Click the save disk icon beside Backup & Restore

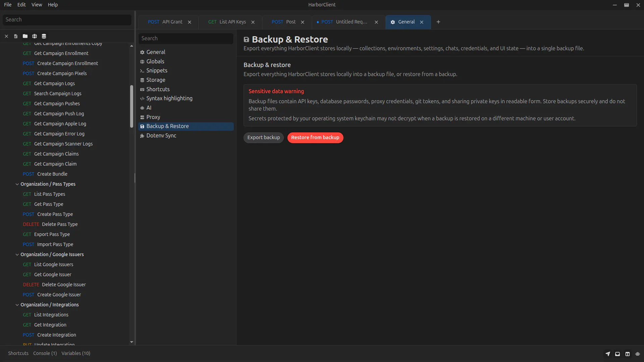tap(142, 126)
